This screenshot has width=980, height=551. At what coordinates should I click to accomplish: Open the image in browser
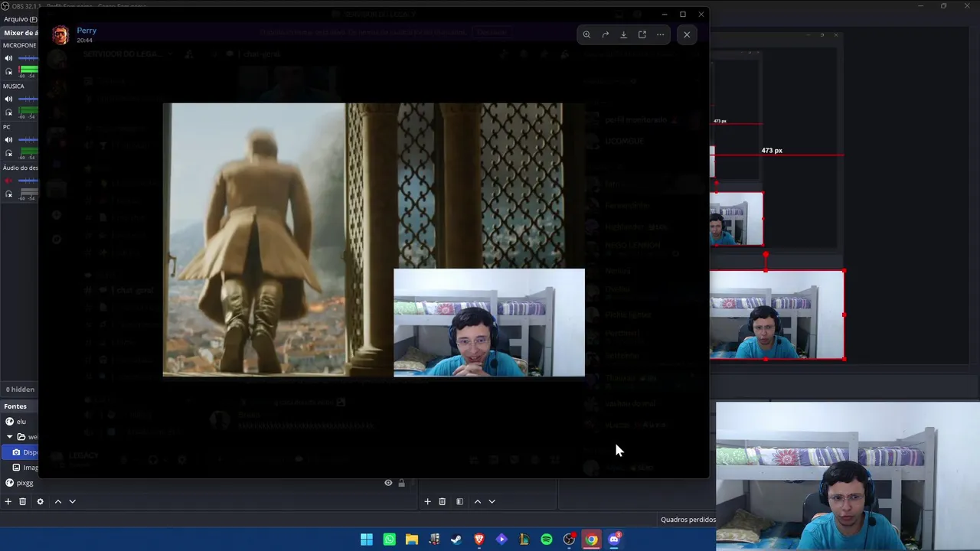642,34
